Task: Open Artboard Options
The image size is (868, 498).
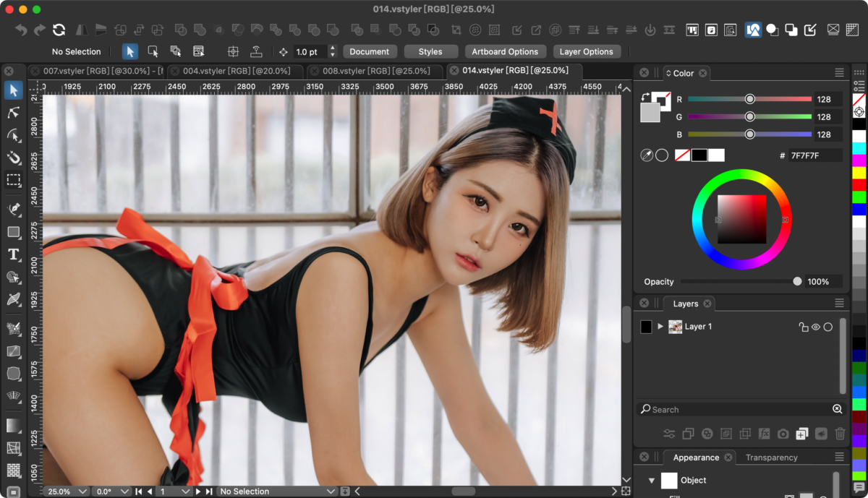Action: pyautogui.click(x=505, y=51)
